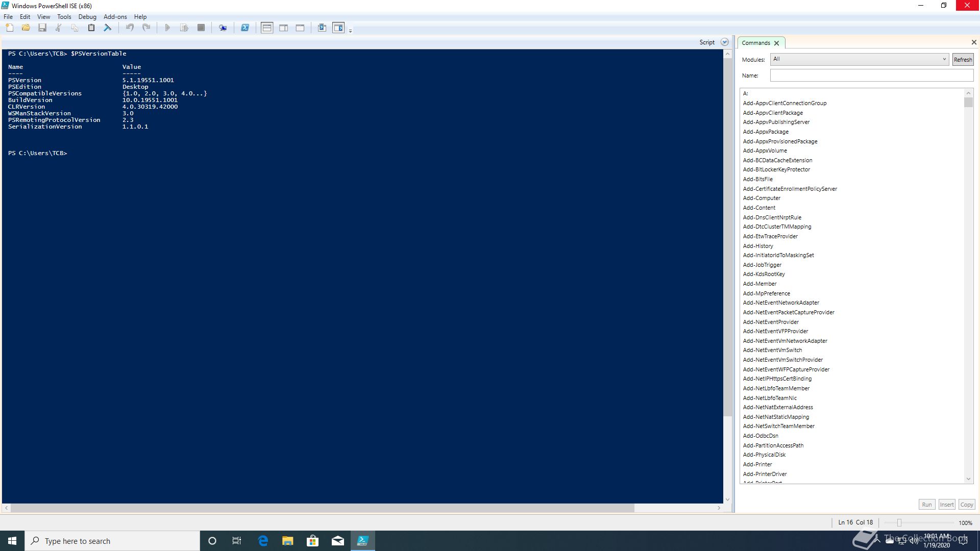Screen dimensions: 980x551
Task: Click the Copy button in Commands panel
Action: pyautogui.click(x=967, y=505)
